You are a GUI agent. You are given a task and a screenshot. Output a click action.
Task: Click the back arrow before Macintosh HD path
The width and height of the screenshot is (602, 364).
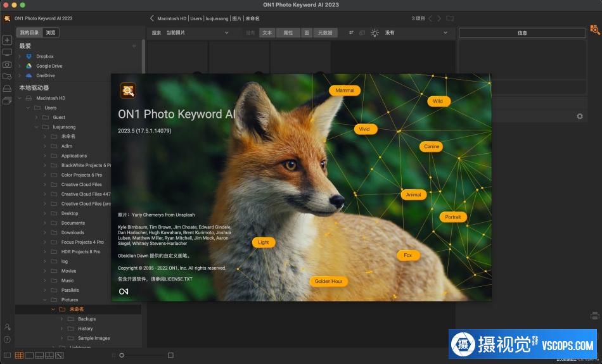(151, 18)
